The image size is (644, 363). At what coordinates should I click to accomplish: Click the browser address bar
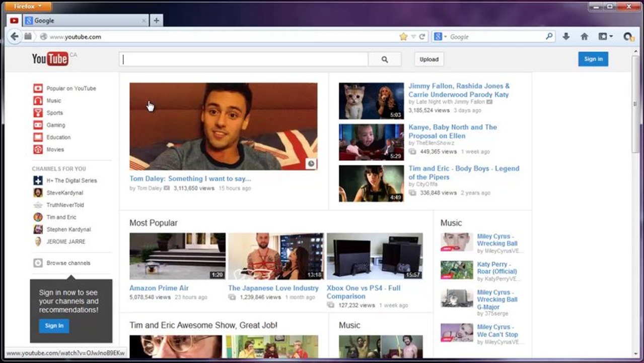pos(222,37)
